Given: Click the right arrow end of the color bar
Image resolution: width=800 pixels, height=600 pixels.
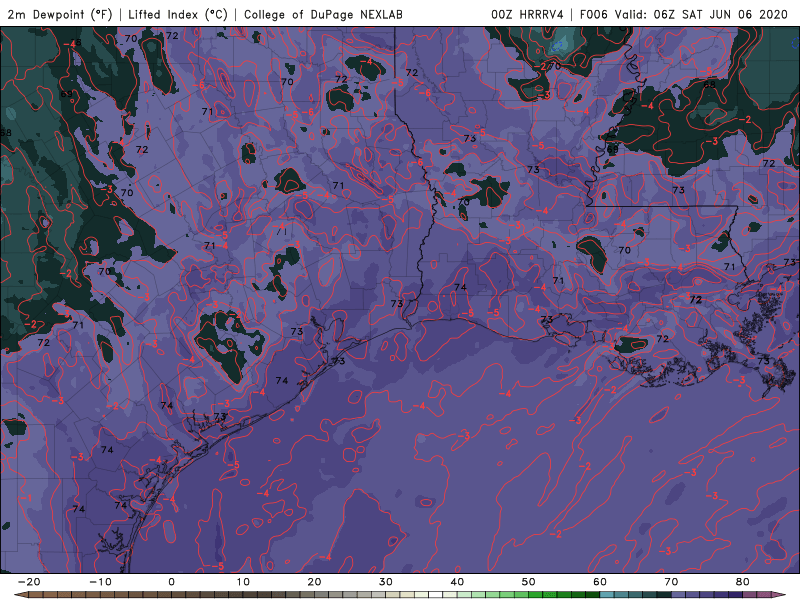Looking at the screenshot, I should [779, 595].
